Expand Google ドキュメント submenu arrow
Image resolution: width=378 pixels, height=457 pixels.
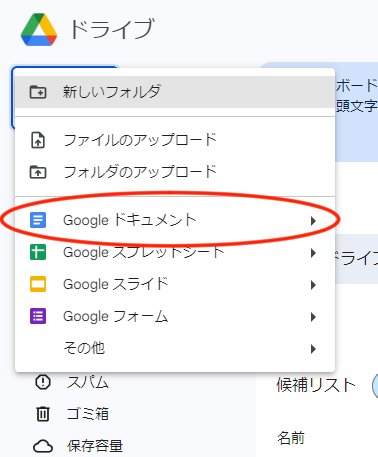tap(313, 221)
